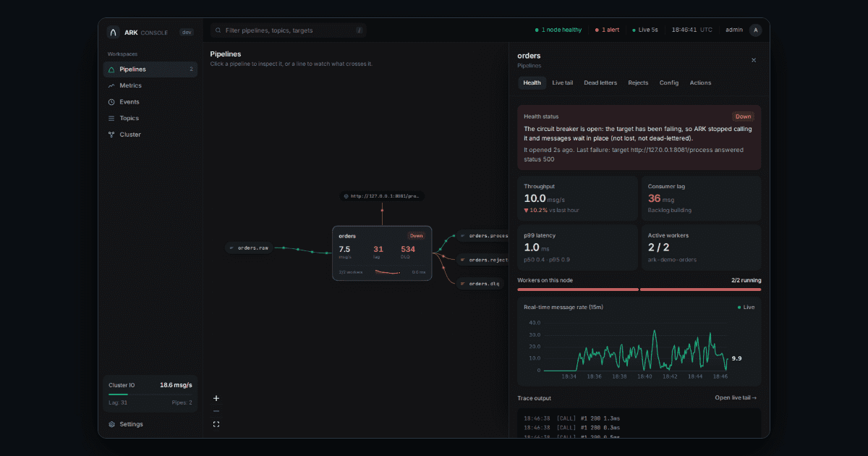
Task: Click the Settings gear icon
Action: click(x=111, y=424)
